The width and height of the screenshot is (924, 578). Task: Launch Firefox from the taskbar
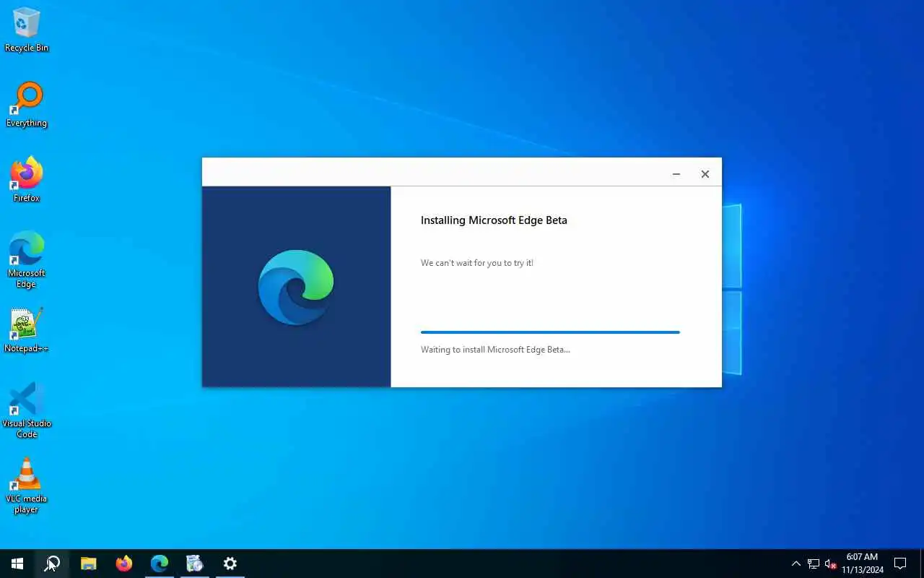(124, 564)
